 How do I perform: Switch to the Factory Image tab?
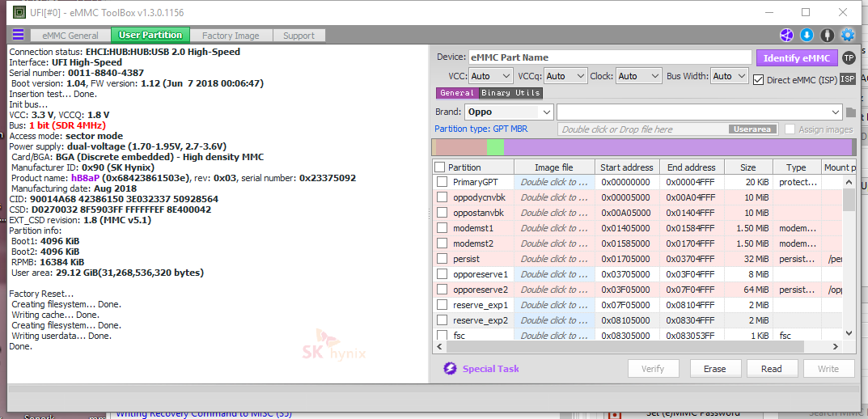click(x=231, y=36)
